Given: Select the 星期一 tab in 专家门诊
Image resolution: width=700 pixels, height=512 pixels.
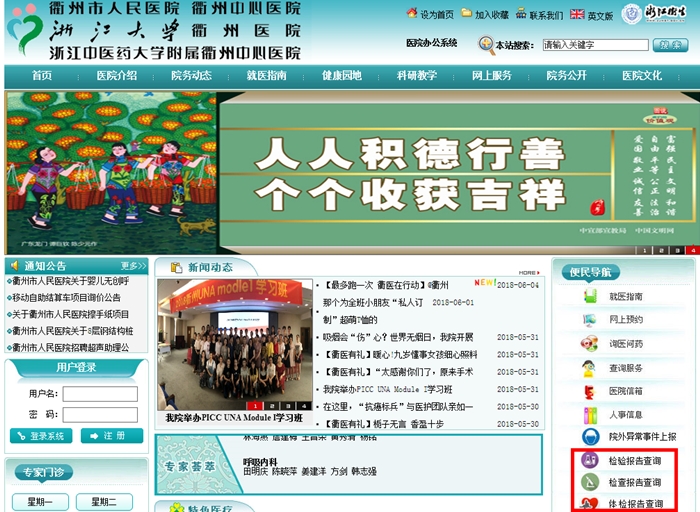Looking at the screenshot, I should (x=39, y=502).
